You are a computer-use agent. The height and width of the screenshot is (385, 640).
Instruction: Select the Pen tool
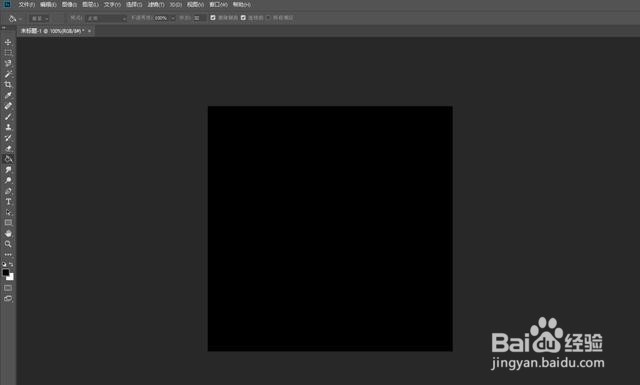8,191
